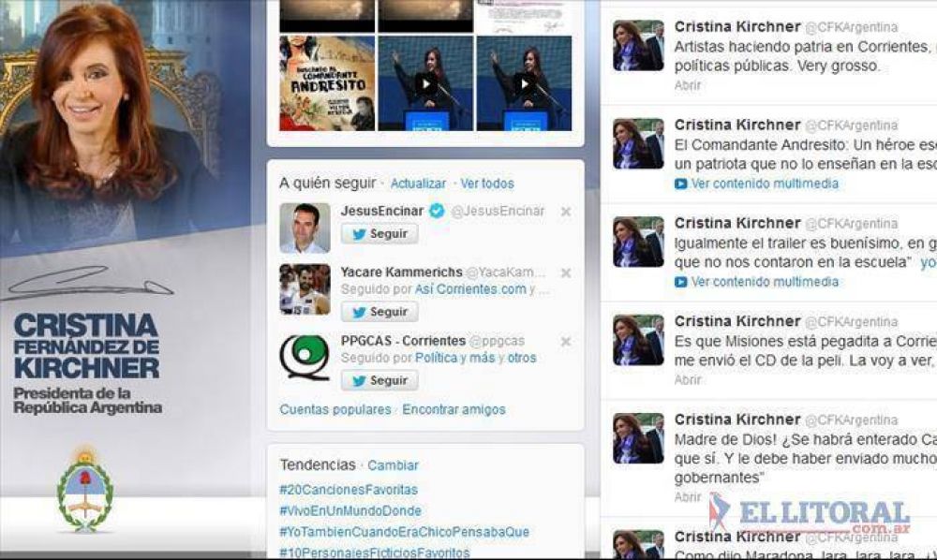Open the PPGCAS - Corrientes account name

pos(403,341)
